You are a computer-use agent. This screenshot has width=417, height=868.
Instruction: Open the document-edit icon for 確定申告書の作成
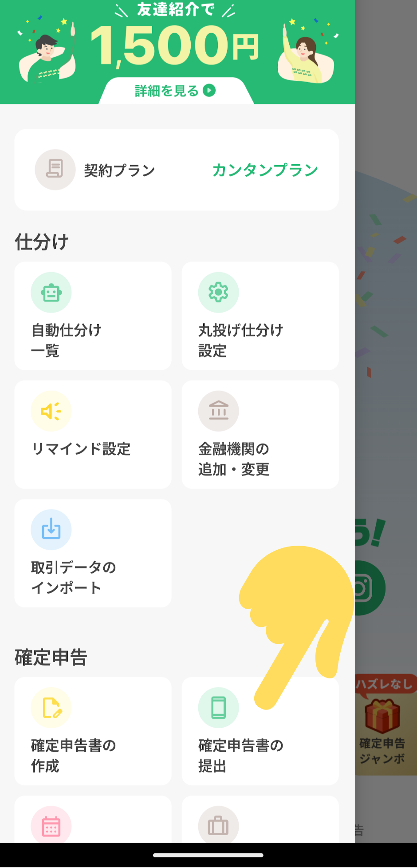coord(51,708)
